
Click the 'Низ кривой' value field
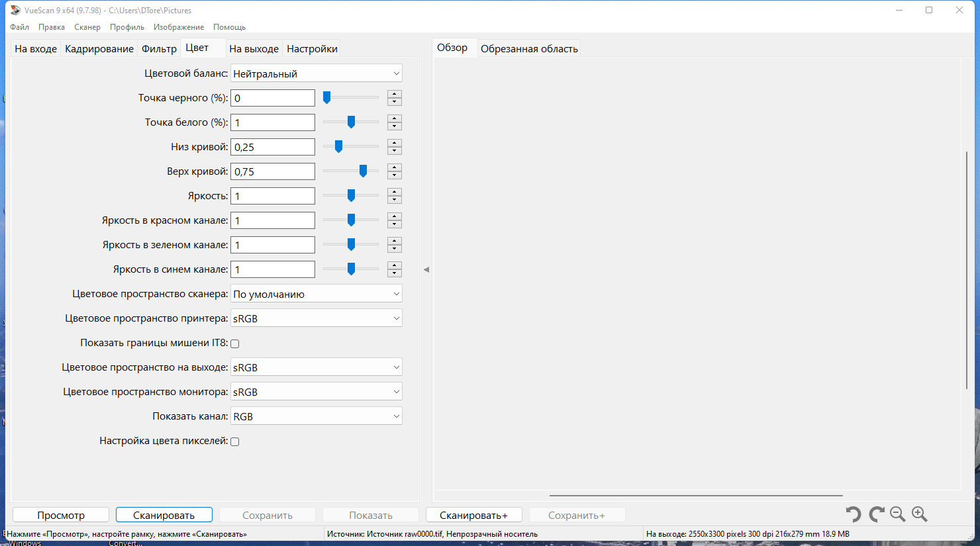(273, 147)
